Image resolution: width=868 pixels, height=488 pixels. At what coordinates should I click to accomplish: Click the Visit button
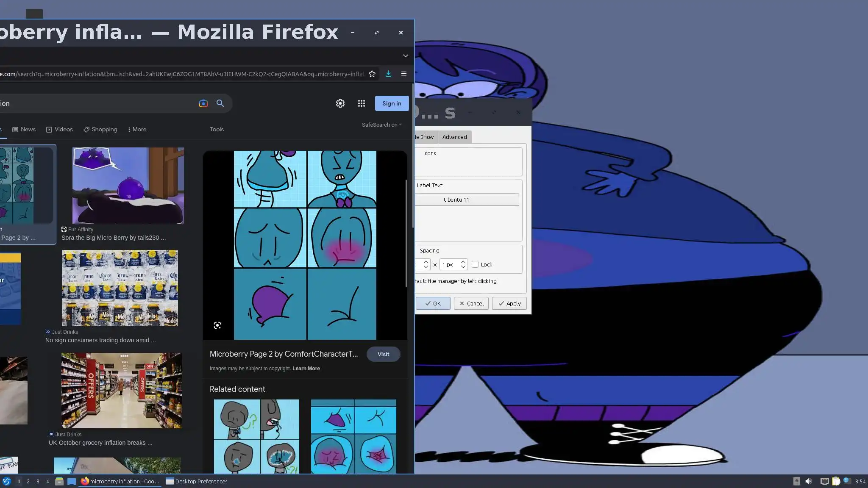pos(383,354)
